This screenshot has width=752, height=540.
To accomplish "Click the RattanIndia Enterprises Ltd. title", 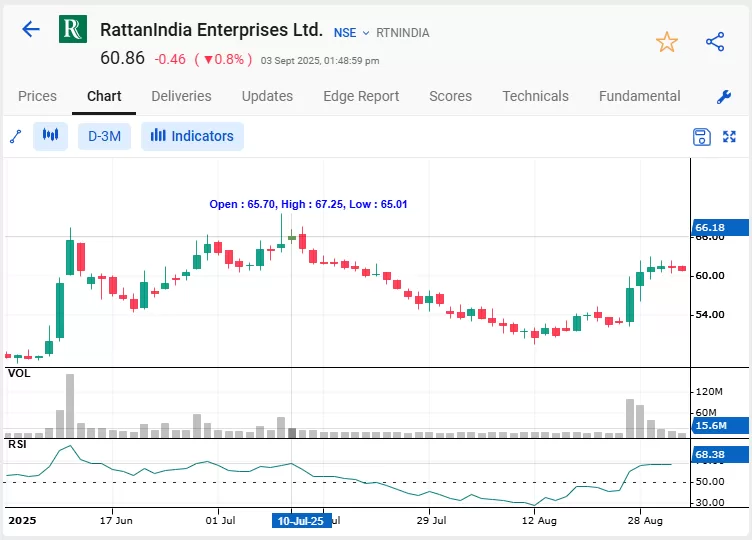I will pyautogui.click(x=212, y=30).
